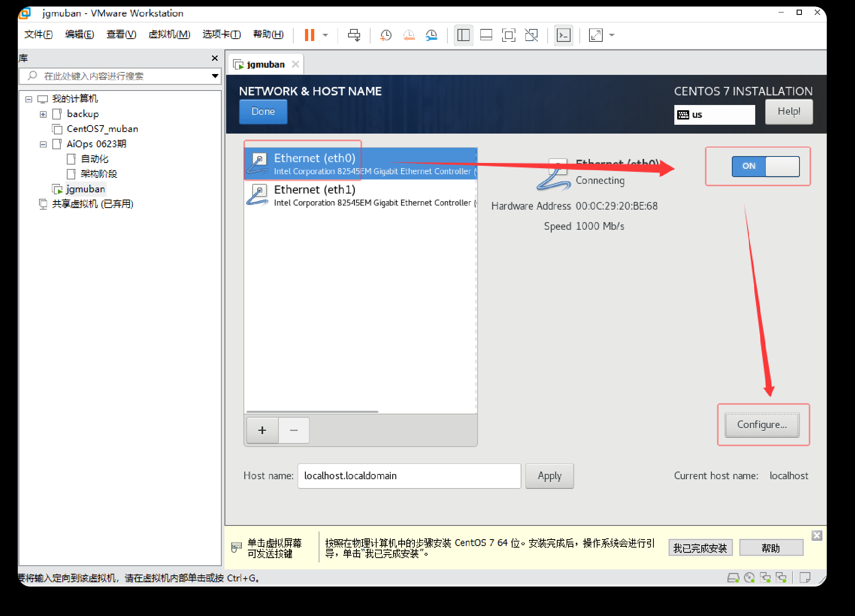Viewport: 855px width, 616px height.
Task: Enter full screen mode
Action: 509,35
